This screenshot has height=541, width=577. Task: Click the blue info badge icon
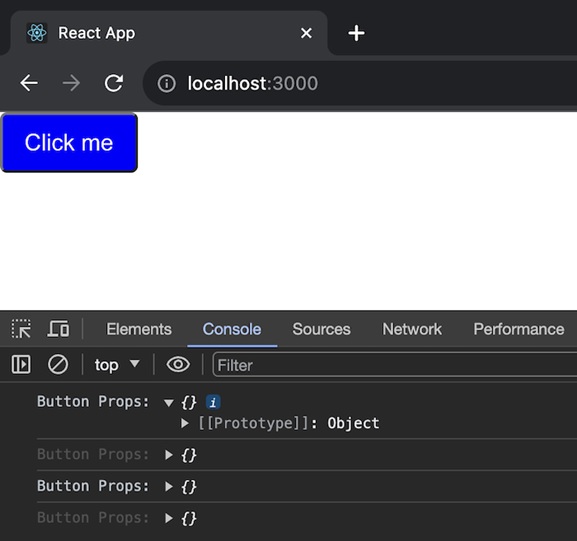tap(213, 402)
